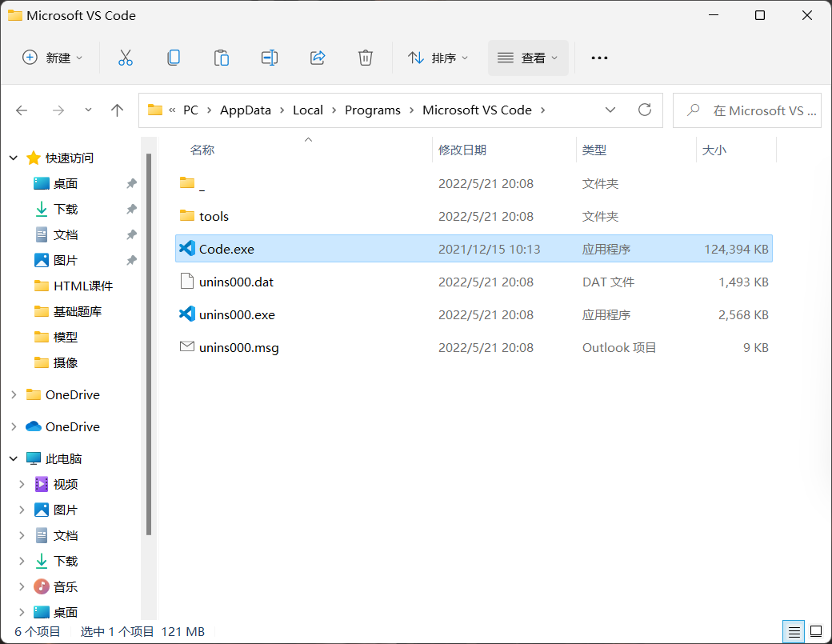
Task: Navigate to AppData via the breadcrumb
Action: (246, 110)
